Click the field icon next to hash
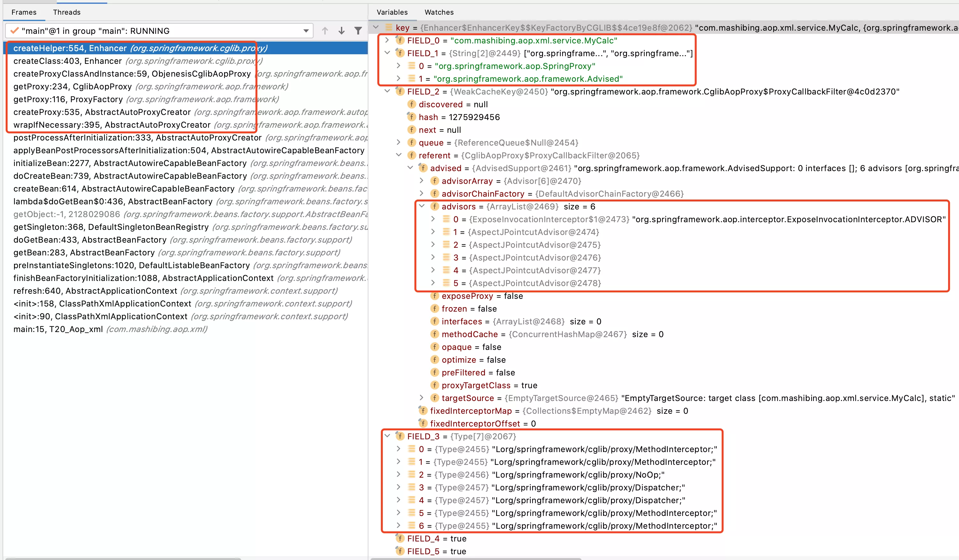The height and width of the screenshot is (560, 959). click(412, 117)
